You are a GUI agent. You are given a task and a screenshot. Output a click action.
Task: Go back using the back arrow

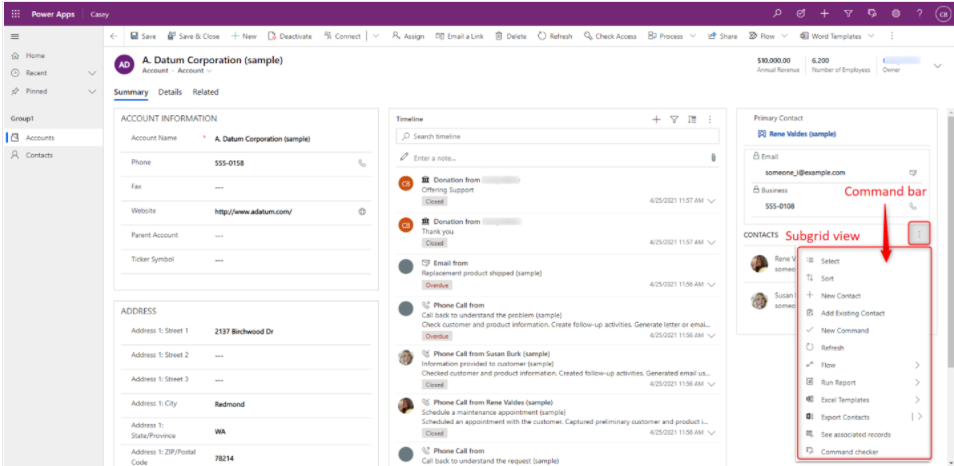pyautogui.click(x=114, y=36)
